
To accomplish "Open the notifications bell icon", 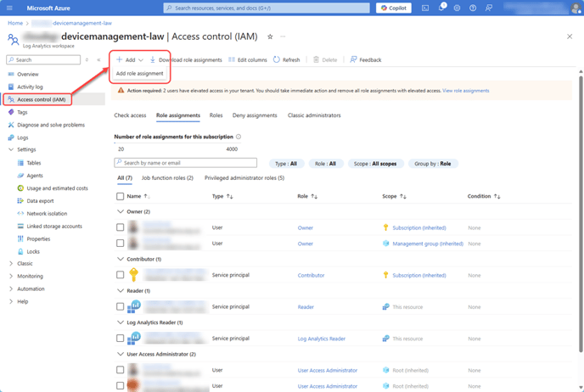I will click(441, 8).
